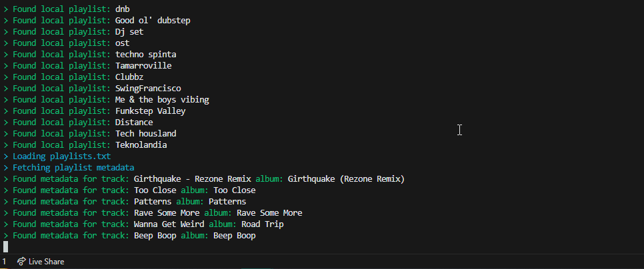Click the terminal cursor block on last line
The height and width of the screenshot is (269, 644).
[x=6, y=246]
